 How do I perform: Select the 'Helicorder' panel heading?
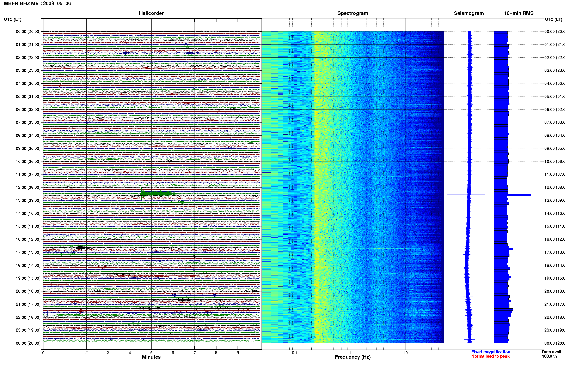pos(151,13)
